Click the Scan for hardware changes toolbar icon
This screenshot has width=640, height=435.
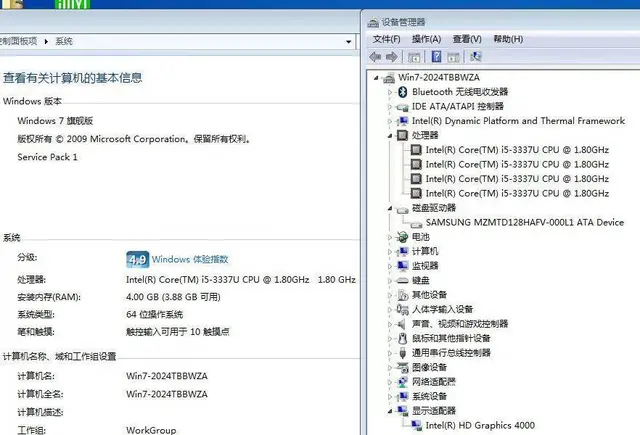coord(476,56)
